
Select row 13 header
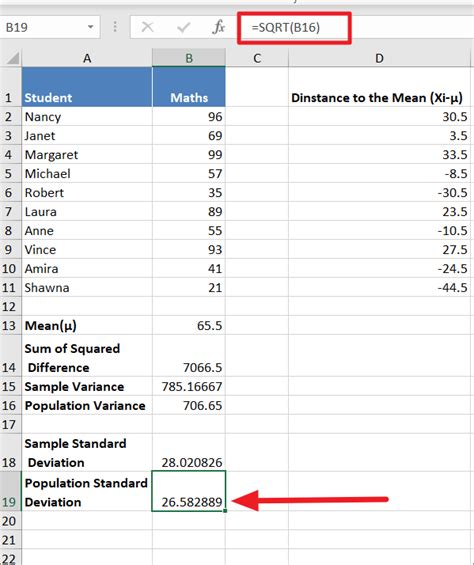pos(10,326)
